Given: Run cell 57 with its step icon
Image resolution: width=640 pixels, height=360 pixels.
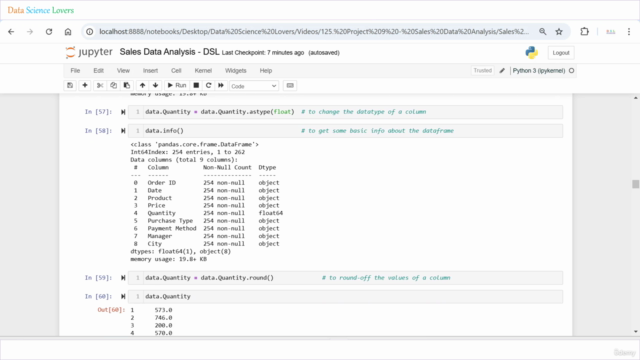Looking at the screenshot, I should click(x=123, y=112).
